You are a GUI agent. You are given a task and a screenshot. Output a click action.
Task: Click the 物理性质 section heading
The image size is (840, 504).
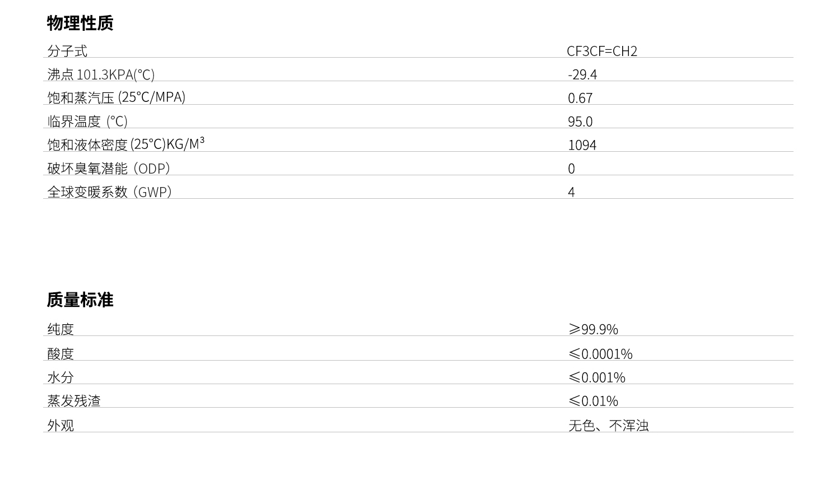(80, 23)
